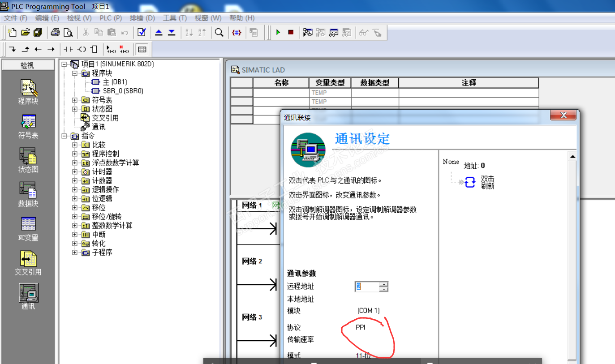Expand the 位逻辑 instruction folder
Image resolution: width=615 pixels, height=364 pixels.
click(75, 199)
